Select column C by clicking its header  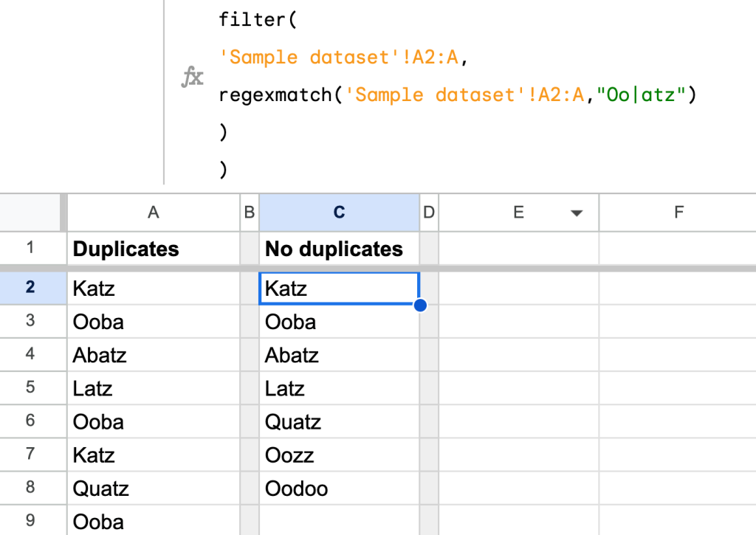coord(339,213)
